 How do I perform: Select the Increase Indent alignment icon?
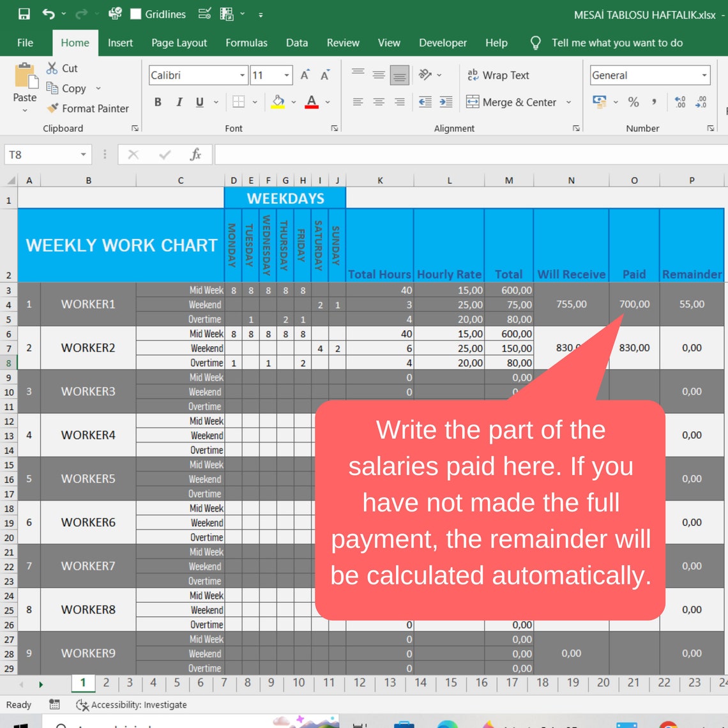coord(447,102)
